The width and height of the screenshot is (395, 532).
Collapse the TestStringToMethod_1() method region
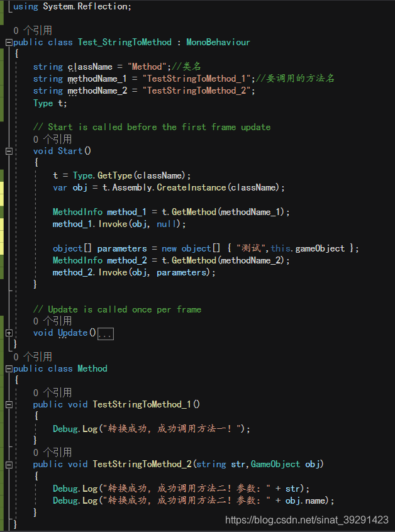tap(9, 404)
